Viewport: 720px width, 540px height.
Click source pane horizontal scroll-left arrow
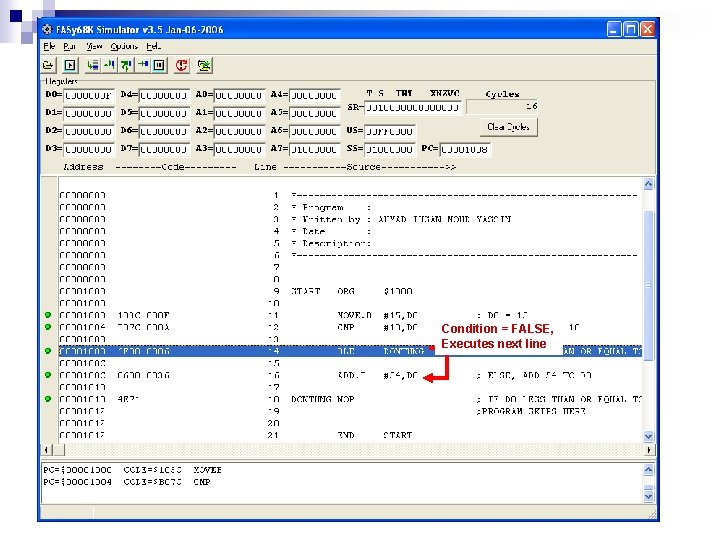(46, 450)
